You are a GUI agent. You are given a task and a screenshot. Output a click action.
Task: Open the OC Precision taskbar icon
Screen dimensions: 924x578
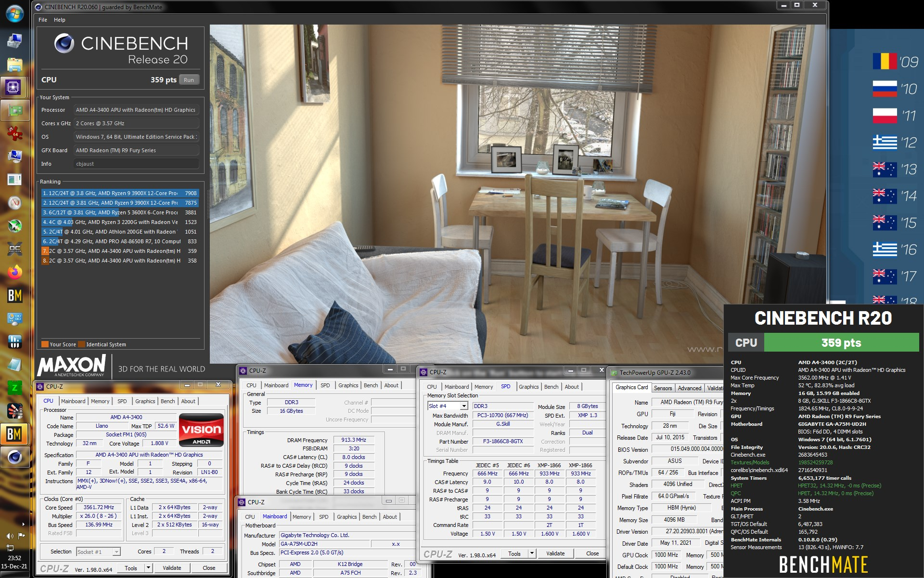click(14, 249)
